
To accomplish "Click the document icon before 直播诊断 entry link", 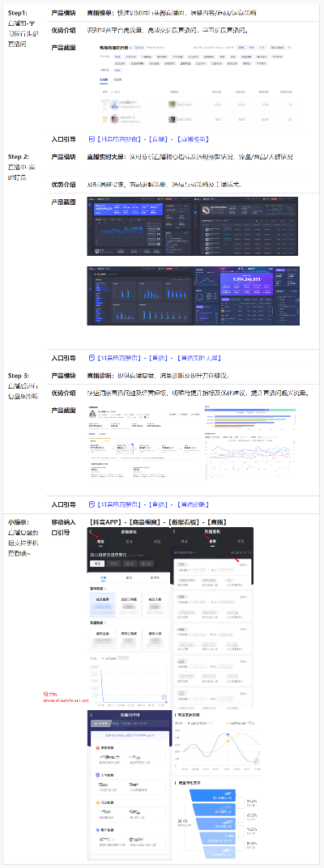I will 92,505.
